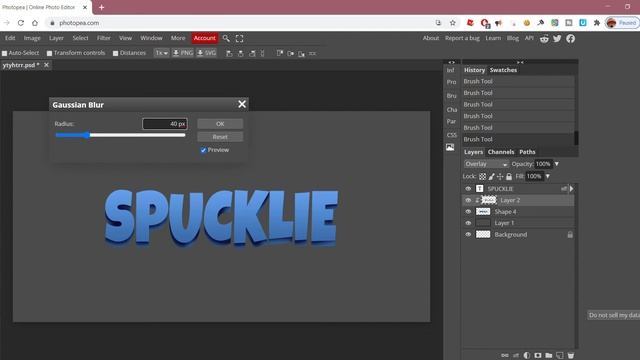640x360 pixels.
Task: Open the Learn link
Action: point(493,38)
